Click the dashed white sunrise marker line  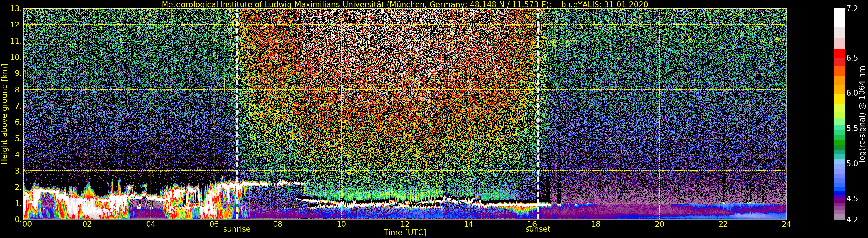point(237,114)
